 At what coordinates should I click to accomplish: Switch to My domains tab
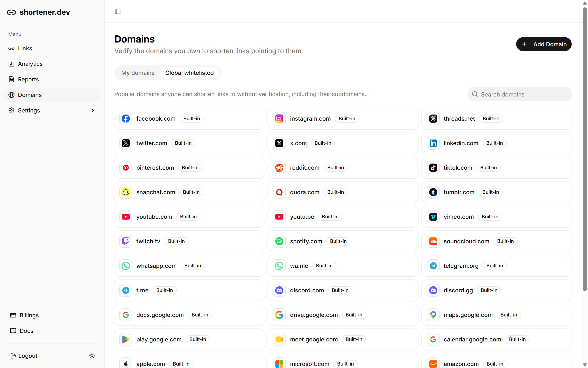click(x=138, y=73)
